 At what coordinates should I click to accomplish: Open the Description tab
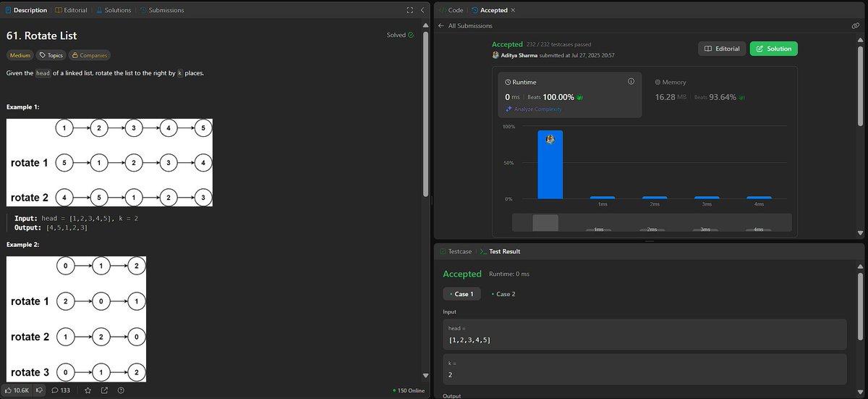point(27,10)
